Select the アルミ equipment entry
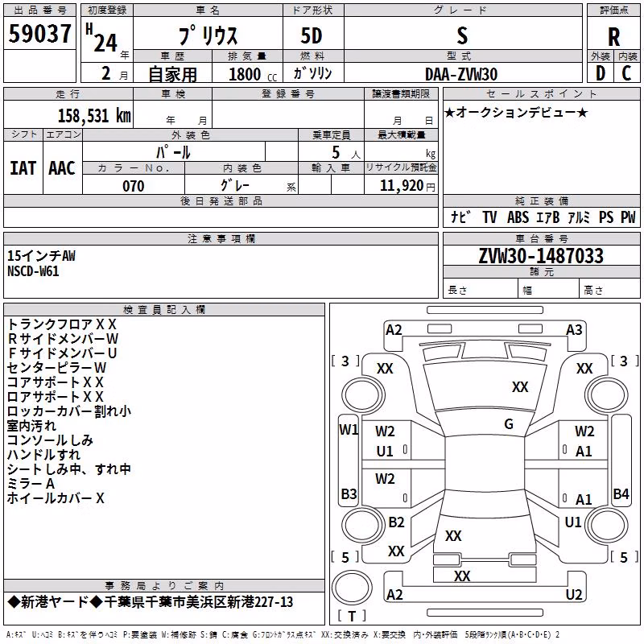The width and height of the screenshot is (644, 644). pos(579,217)
